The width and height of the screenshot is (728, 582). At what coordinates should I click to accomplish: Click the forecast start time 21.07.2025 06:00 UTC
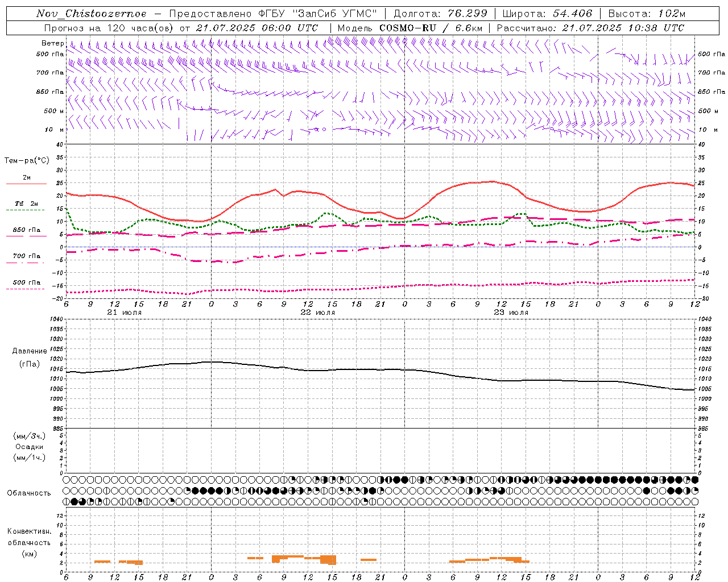tap(257, 28)
